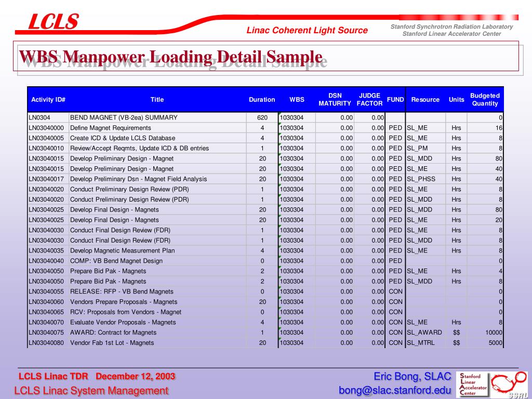Click the 'Linac Coherent Light Source' header text
Screen dimensions: 532x399
click(x=307, y=30)
